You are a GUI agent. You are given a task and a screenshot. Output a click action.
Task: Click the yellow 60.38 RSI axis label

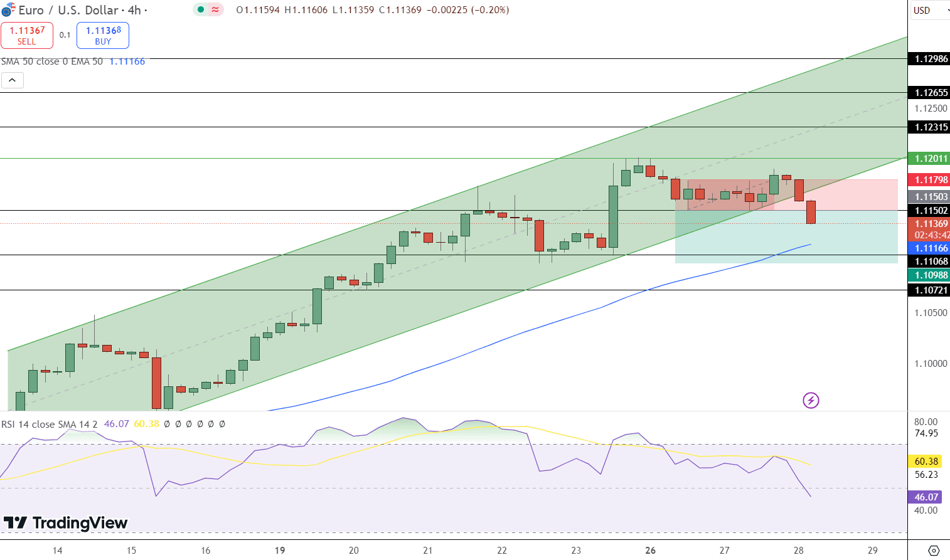click(926, 462)
